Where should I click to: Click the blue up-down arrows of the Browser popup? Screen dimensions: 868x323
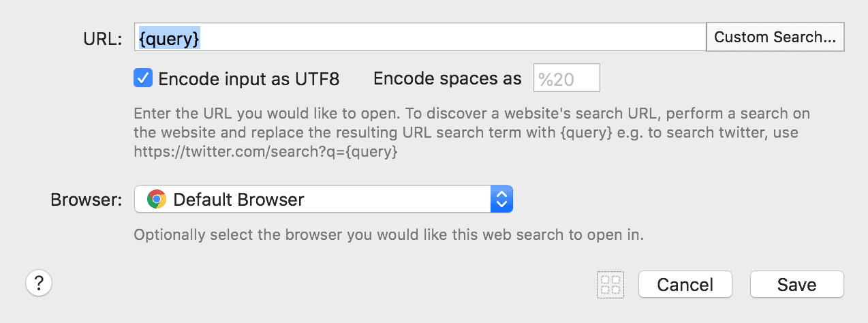tap(501, 200)
